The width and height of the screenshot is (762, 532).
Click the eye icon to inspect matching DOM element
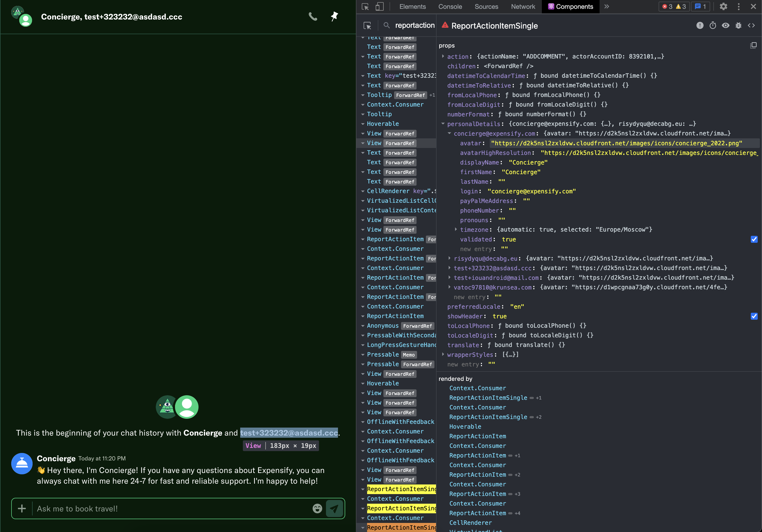click(725, 26)
